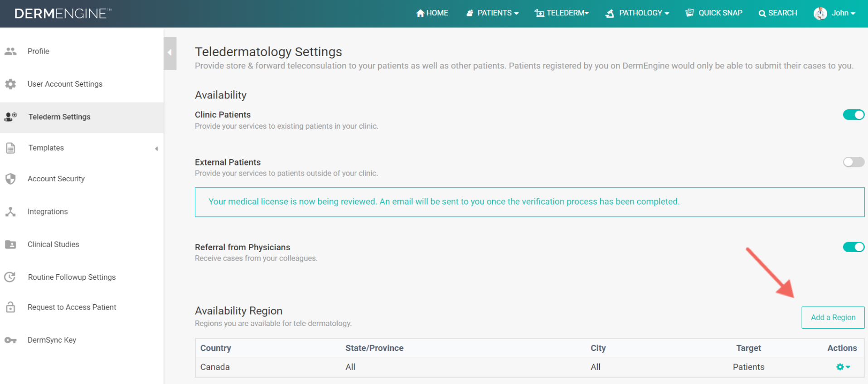Click the medical license review notice
This screenshot has width=868, height=384.
[529, 202]
